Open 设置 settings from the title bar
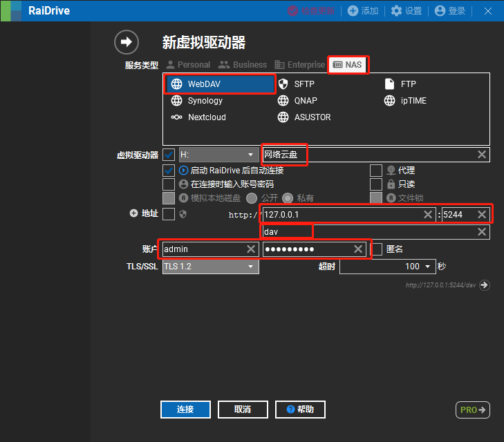 [407, 11]
